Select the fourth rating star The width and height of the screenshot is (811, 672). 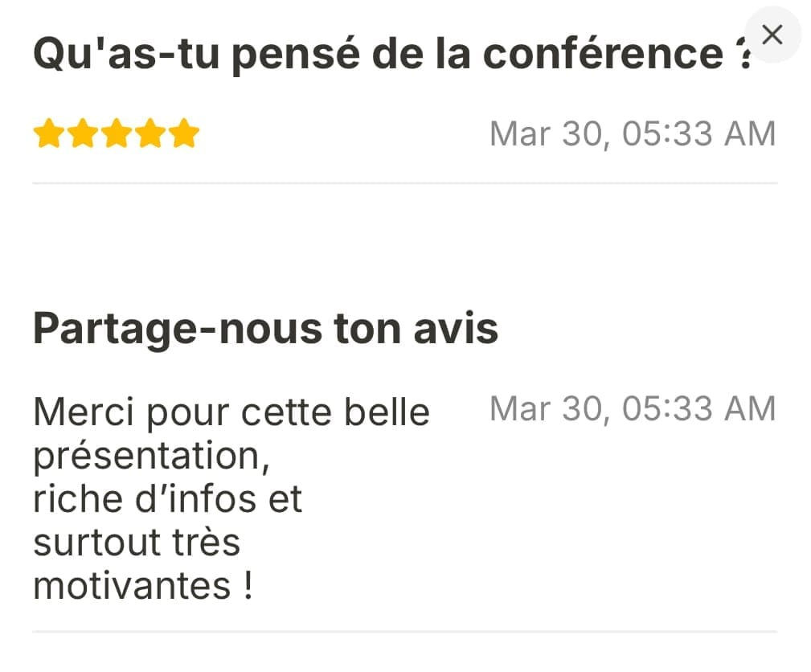click(150, 134)
